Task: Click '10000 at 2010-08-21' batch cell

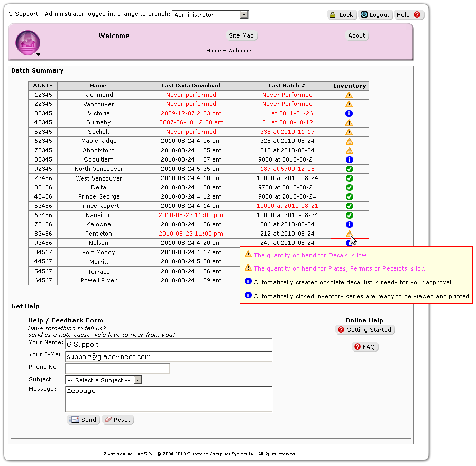Action: click(x=287, y=206)
